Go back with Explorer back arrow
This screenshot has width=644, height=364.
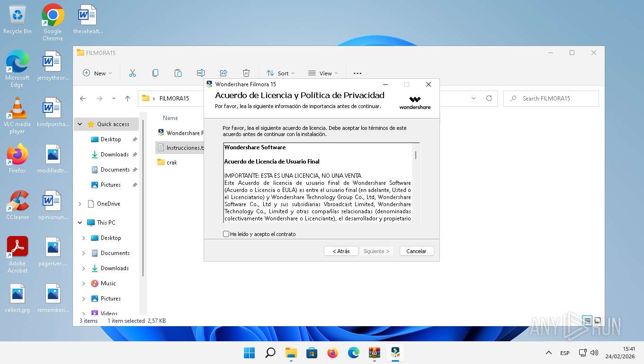[83, 99]
